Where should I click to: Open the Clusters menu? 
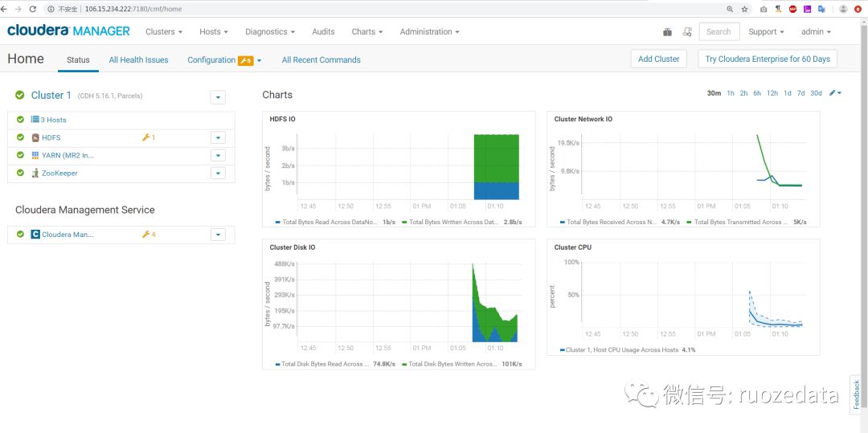[x=164, y=31]
